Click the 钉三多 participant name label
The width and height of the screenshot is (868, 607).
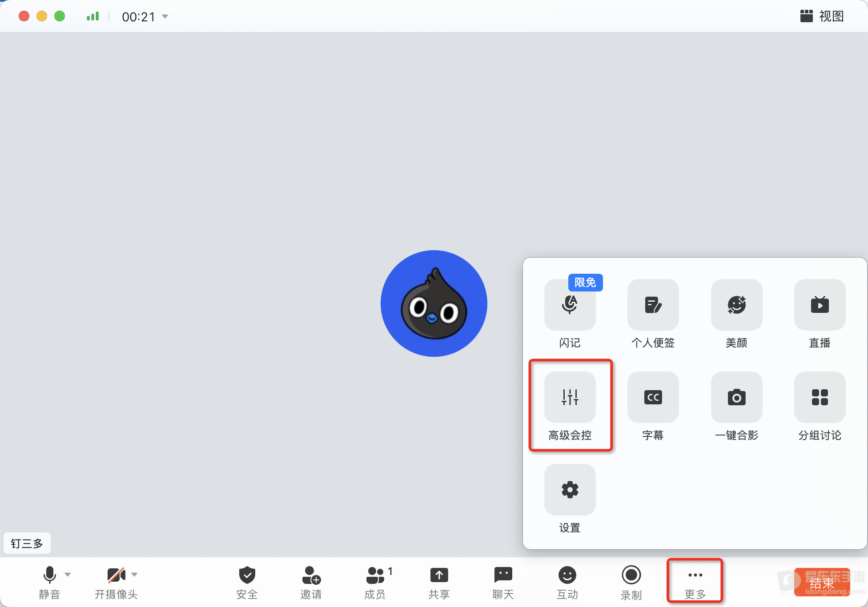[27, 543]
